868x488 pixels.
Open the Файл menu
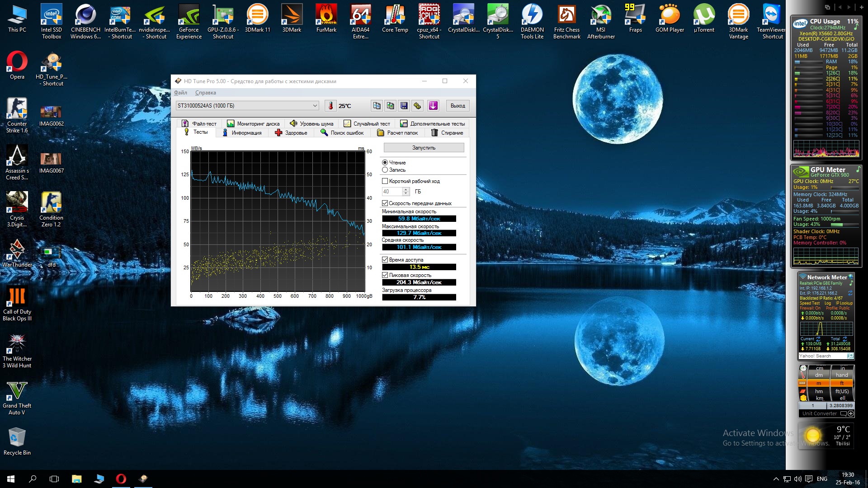point(180,93)
